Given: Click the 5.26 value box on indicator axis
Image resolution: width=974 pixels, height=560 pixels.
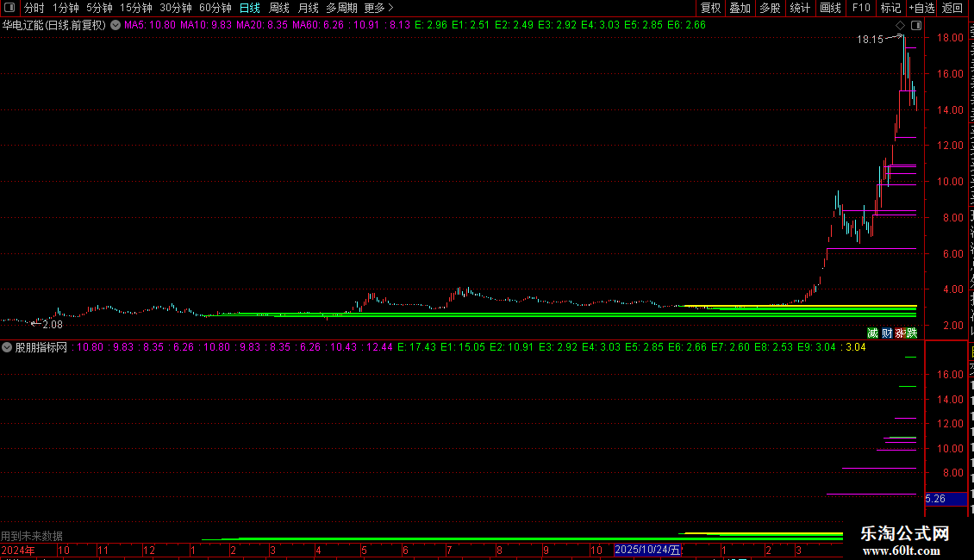Looking at the screenshot, I should click(x=946, y=499).
